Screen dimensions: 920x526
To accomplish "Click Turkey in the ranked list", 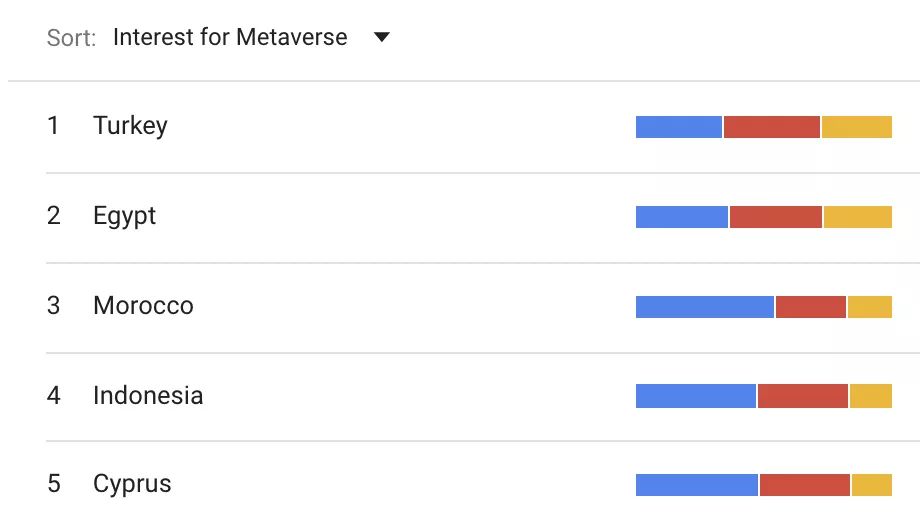I will click(130, 126).
